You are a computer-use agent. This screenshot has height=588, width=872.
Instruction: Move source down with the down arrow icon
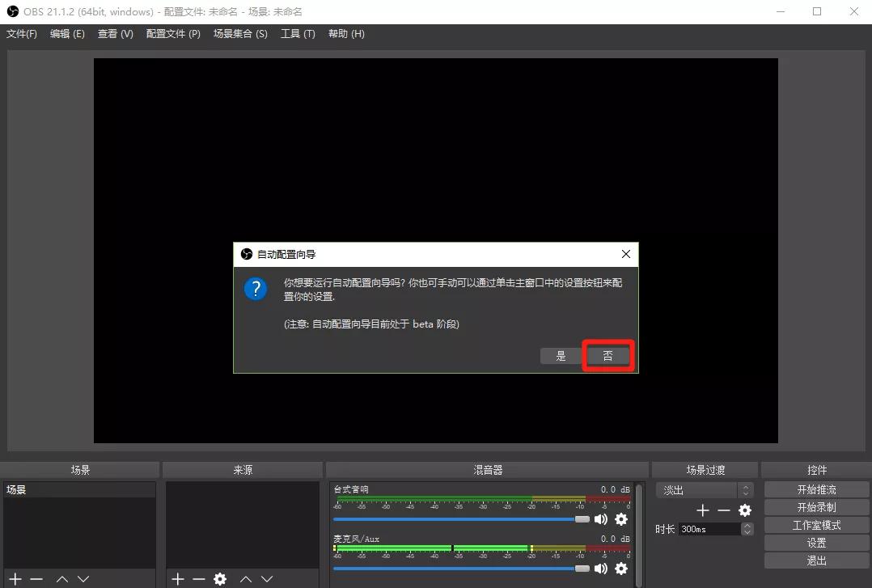click(x=267, y=578)
